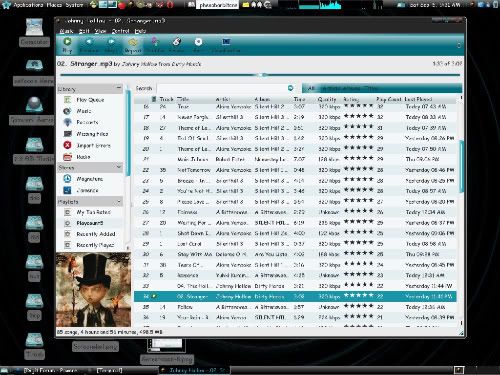Viewport: 500px width, 375px height.
Task: Toggle the Visualization view button
Action: [x=226, y=45]
